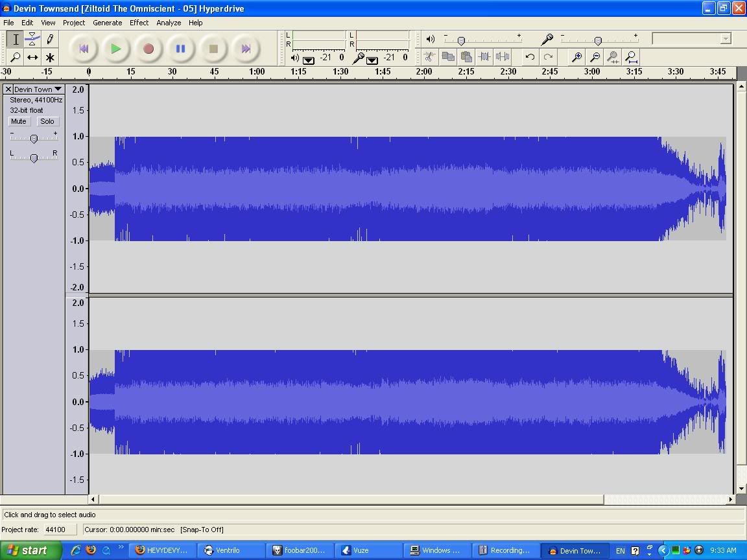
Task: Start playback with the Play button
Action: 116,49
